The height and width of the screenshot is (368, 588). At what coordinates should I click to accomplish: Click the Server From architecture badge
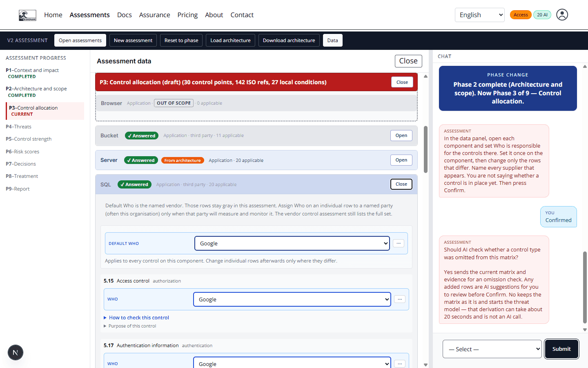(183, 160)
